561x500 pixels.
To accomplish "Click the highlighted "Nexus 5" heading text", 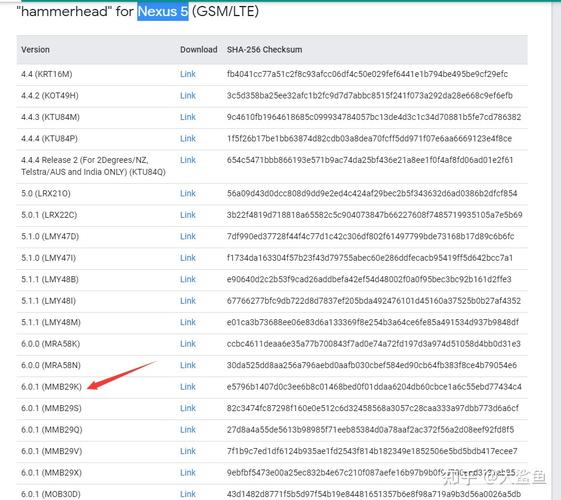I will (x=163, y=11).
